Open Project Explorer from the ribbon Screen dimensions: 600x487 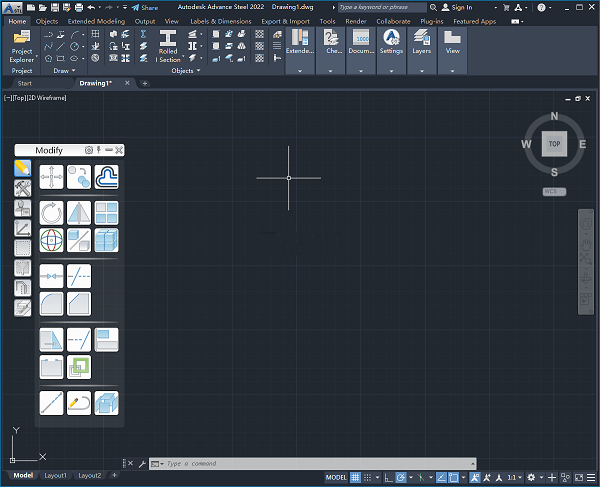click(21, 47)
